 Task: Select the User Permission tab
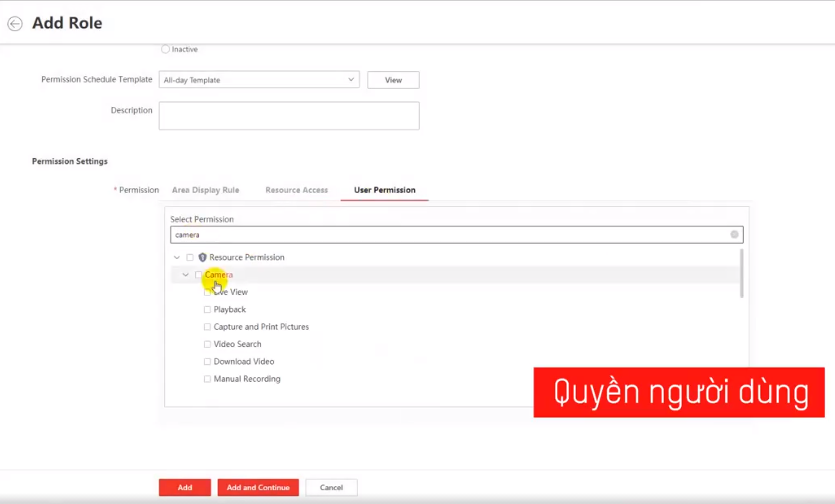tap(384, 190)
